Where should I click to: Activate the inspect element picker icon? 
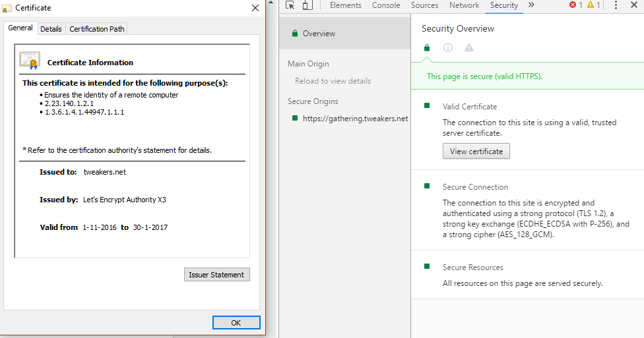tap(290, 5)
